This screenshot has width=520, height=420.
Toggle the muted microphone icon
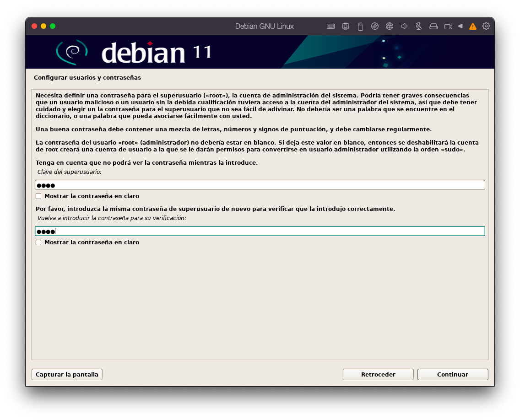pos(418,26)
